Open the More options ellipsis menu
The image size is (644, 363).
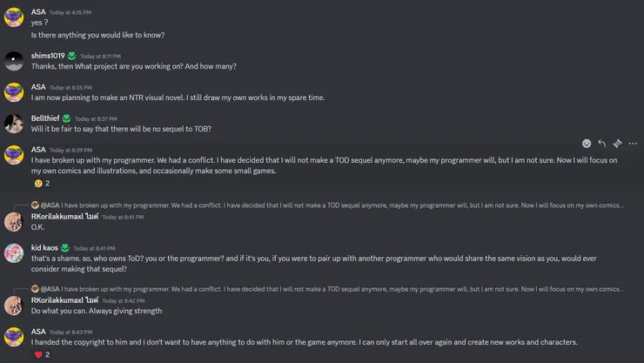coord(633,144)
